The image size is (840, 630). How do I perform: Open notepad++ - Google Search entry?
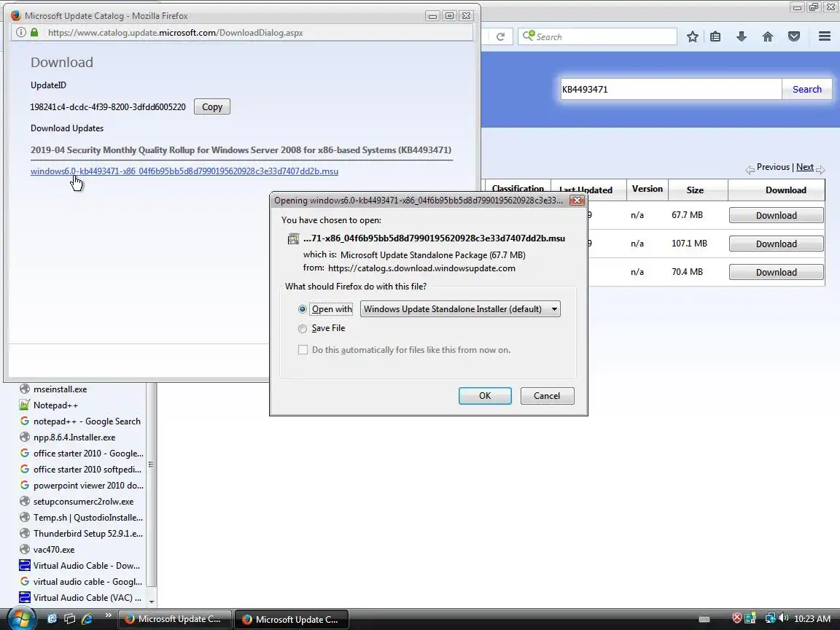[86, 421]
